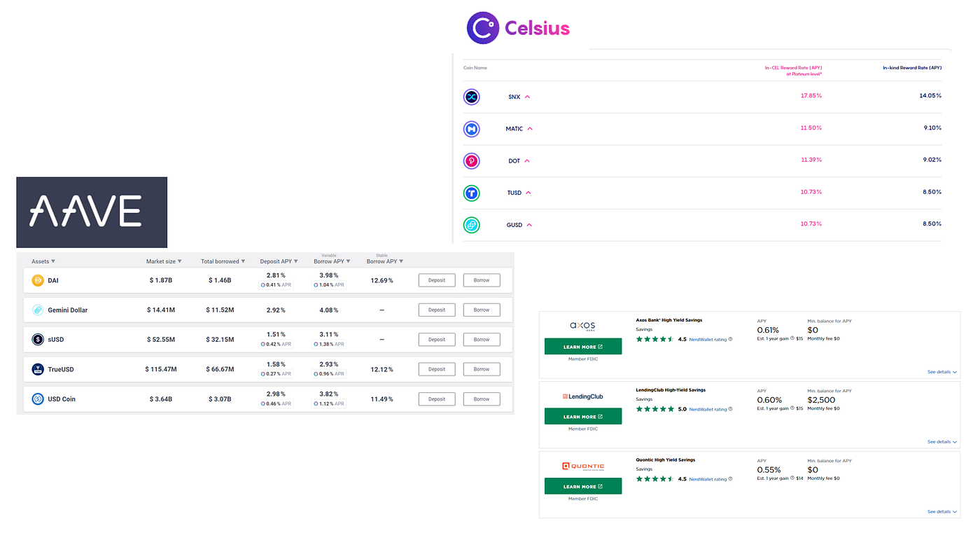Sort by the Assets column
The width and height of the screenshot is (980, 552).
pos(43,261)
